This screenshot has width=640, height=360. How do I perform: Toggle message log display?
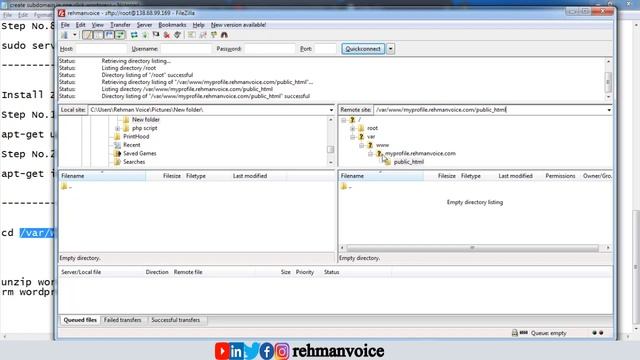tap(87, 35)
